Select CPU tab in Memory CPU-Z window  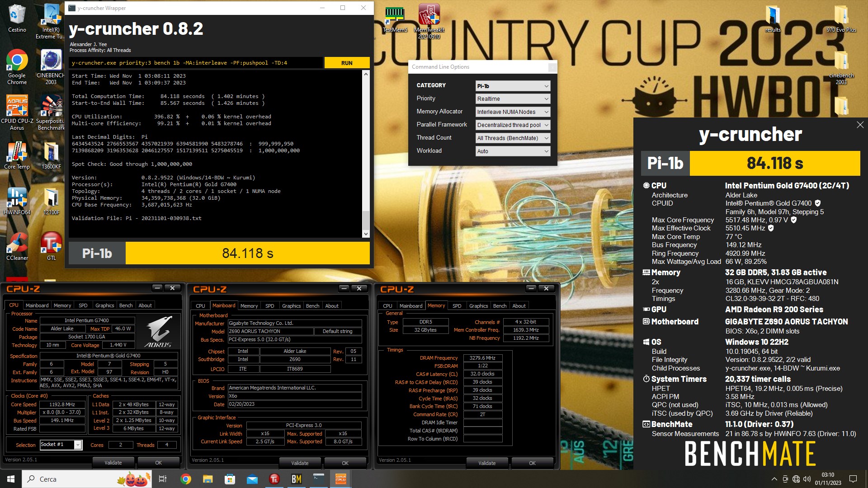pos(387,306)
